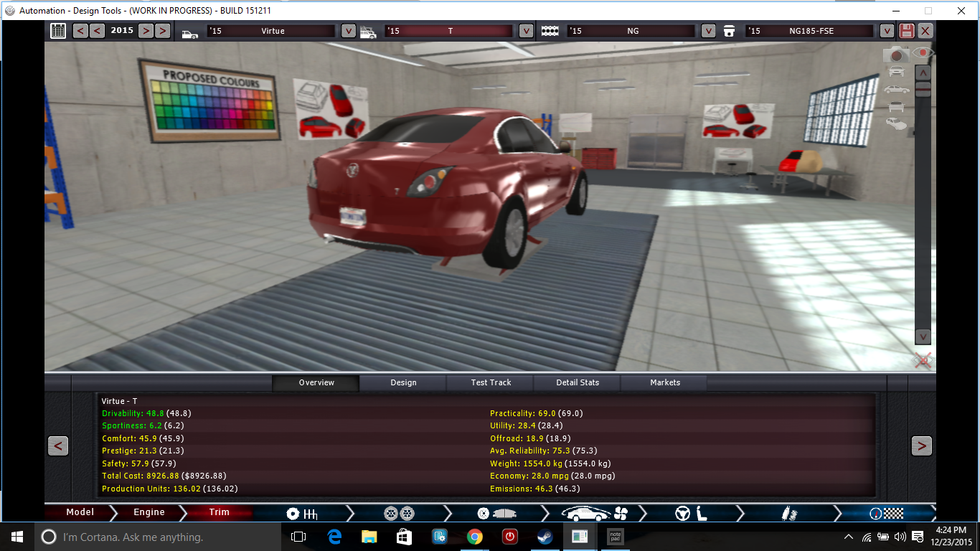Click the car model icon next to Virtue
This screenshot has width=980, height=551.
click(x=190, y=33)
